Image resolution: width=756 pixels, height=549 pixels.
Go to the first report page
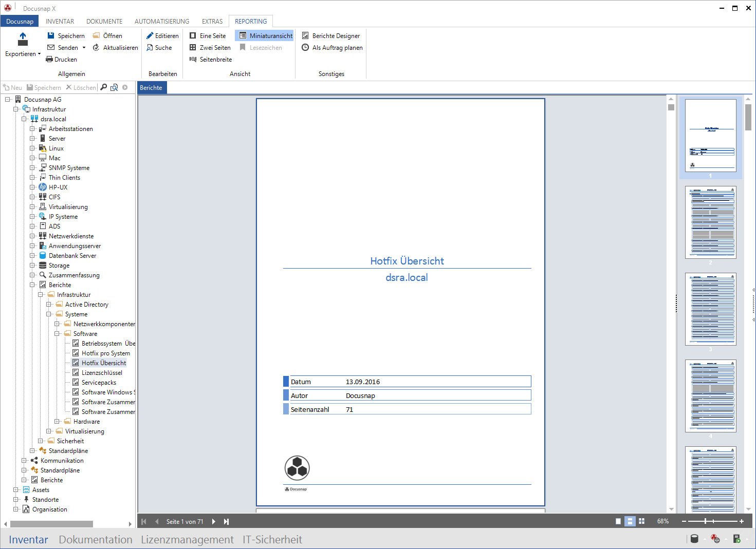pyautogui.click(x=144, y=521)
